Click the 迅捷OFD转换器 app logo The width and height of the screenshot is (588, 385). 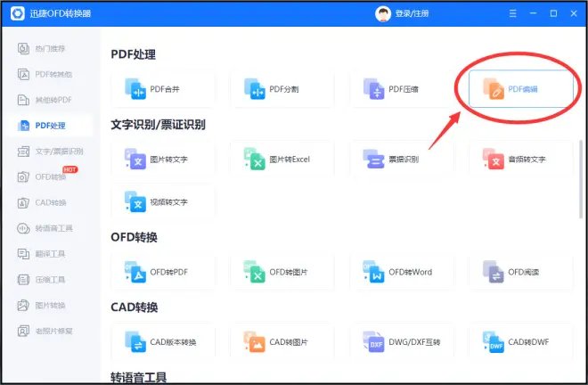click(x=18, y=13)
